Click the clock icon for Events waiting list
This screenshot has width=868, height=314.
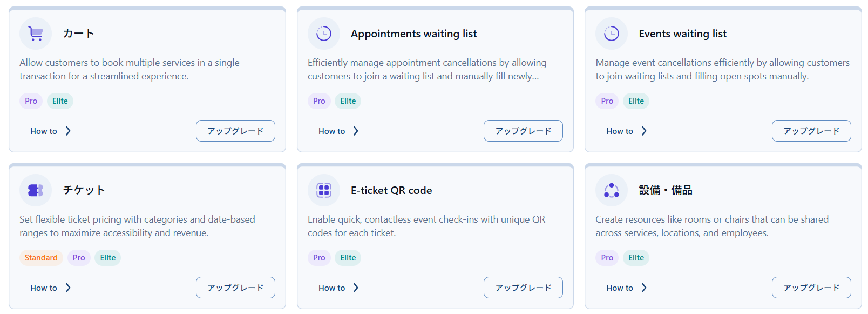(612, 34)
